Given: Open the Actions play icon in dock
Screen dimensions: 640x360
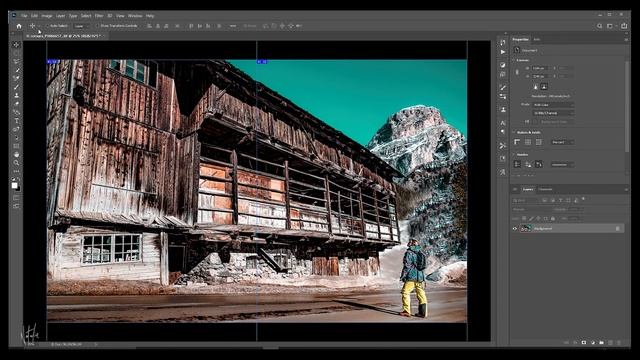Looking at the screenshot, I should point(503,52).
